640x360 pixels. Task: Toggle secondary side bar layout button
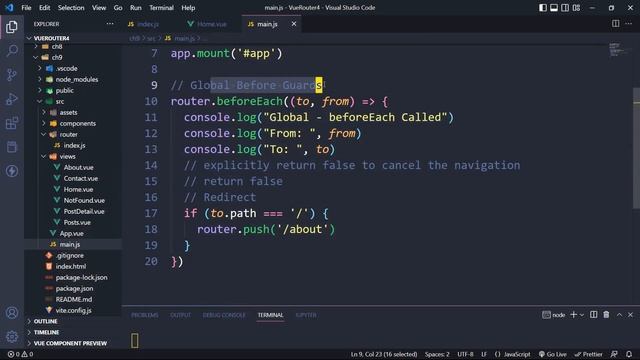[x=565, y=8]
